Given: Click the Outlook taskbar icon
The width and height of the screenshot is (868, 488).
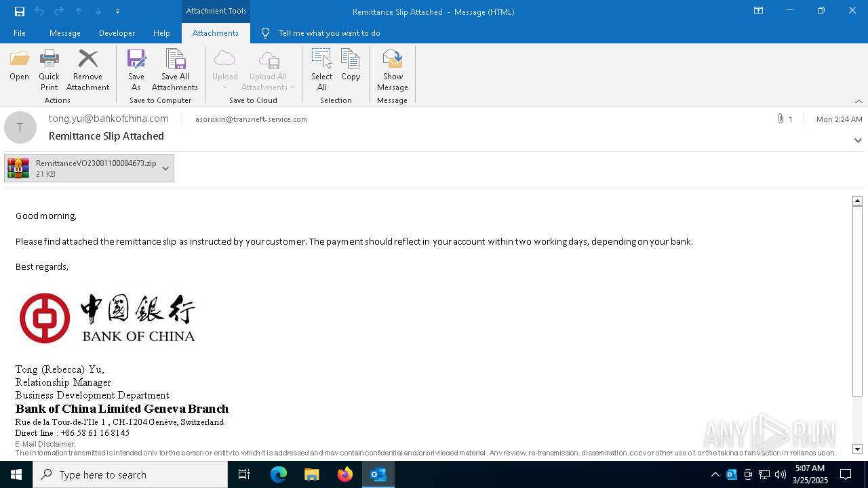Looking at the screenshot, I should click(378, 474).
